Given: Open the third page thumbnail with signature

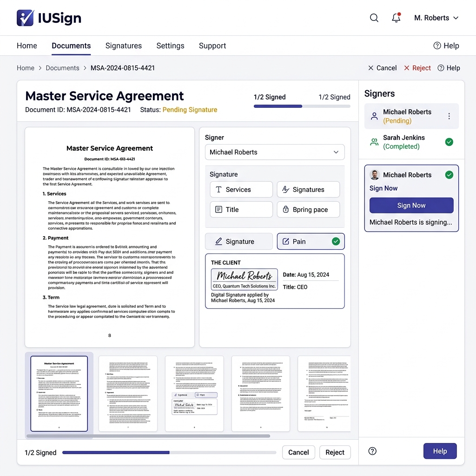Looking at the screenshot, I should (x=194, y=394).
